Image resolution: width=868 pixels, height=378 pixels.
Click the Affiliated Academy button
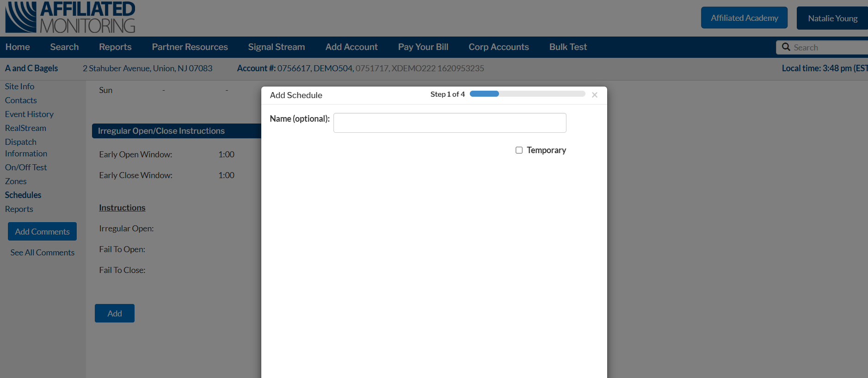[x=744, y=18]
